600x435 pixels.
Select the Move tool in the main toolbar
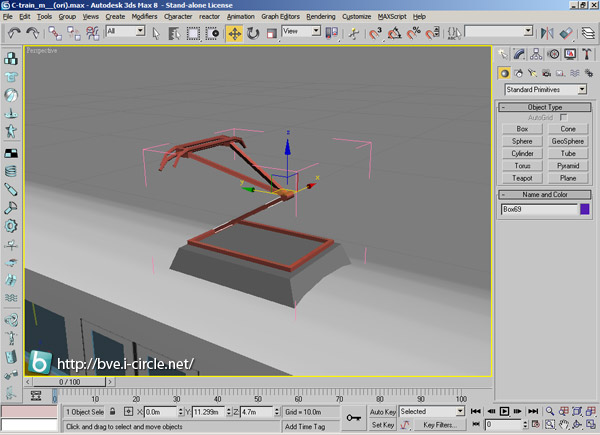[x=234, y=33]
